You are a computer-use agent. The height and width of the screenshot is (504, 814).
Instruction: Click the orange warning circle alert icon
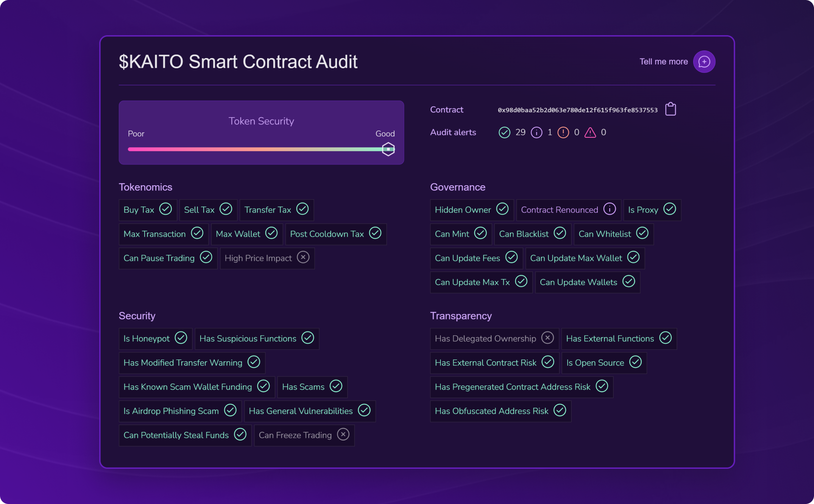click(x=563, y=133)
